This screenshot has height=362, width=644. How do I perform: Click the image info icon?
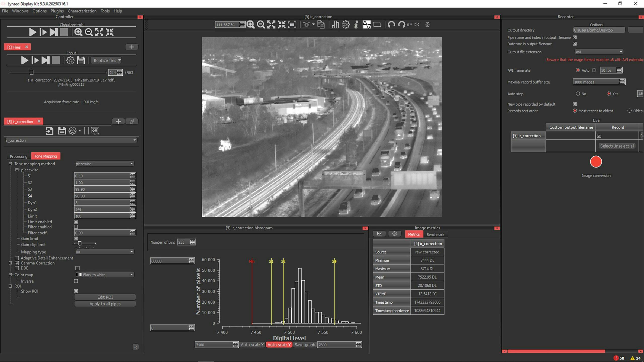point(356,25)
